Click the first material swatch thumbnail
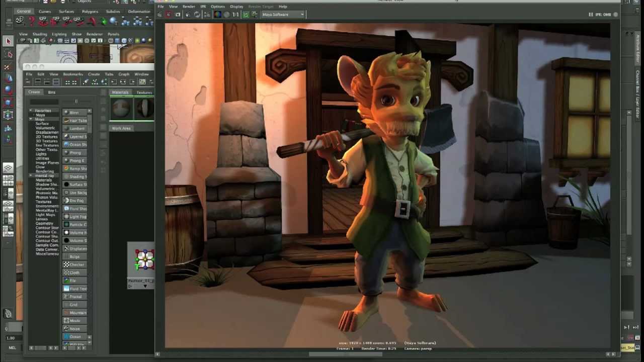This screenshot has width=644, height=362. click(x=121, y=109)
